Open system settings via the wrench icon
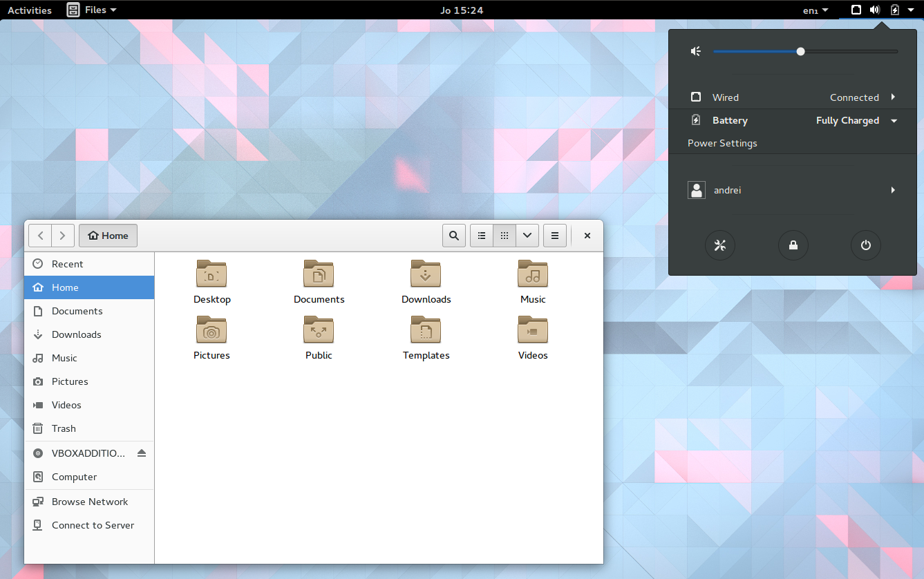Screen dimensions: 924x579 point(720,245)
